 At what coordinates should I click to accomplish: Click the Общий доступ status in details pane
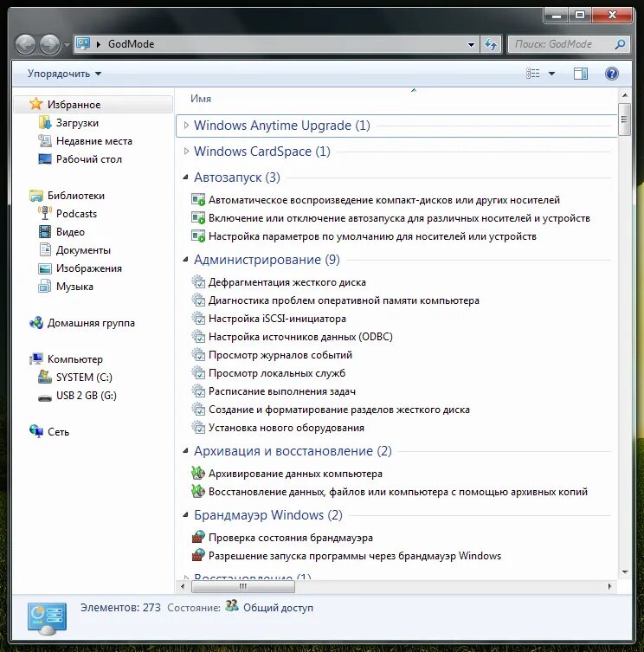coord(278,608)
